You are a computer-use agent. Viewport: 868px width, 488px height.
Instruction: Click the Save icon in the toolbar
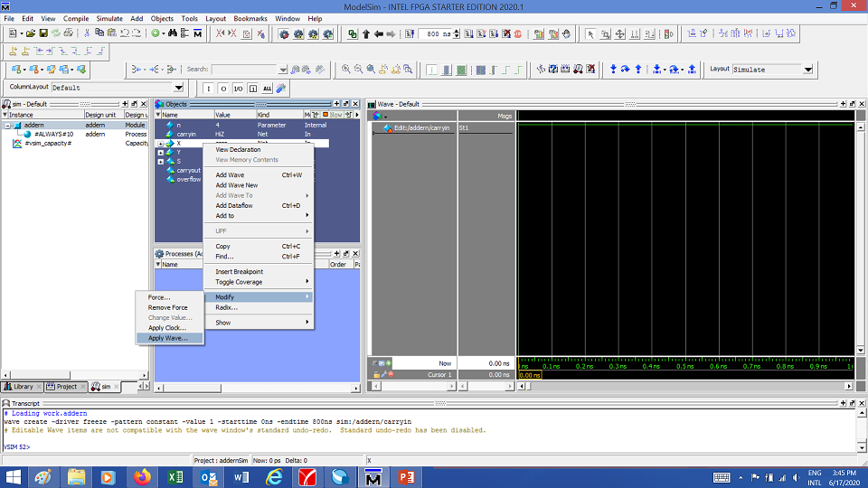coord(42,33)
